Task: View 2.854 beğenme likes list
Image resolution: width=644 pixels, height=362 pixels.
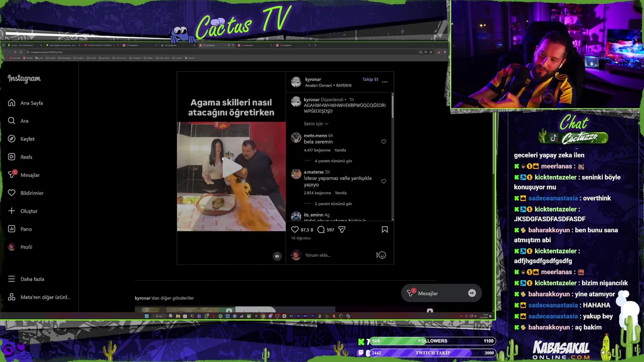Action: pyautogui.click(x=317, y=193)
